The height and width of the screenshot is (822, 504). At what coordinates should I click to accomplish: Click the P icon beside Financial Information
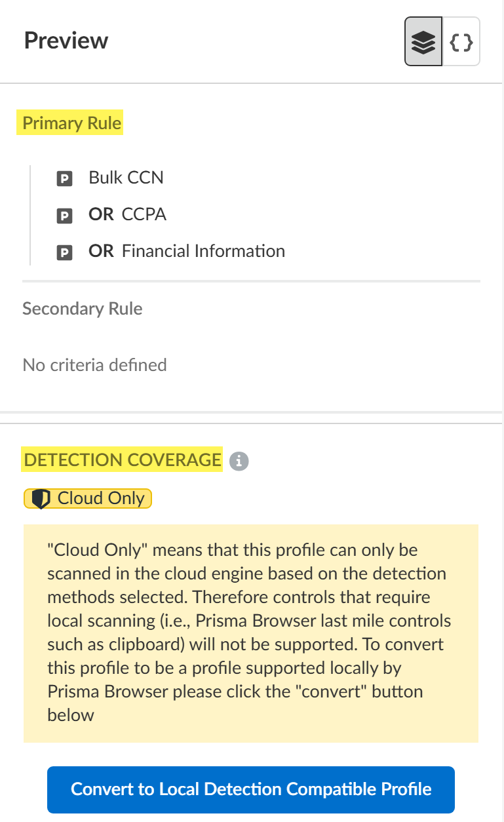(64, 252)
